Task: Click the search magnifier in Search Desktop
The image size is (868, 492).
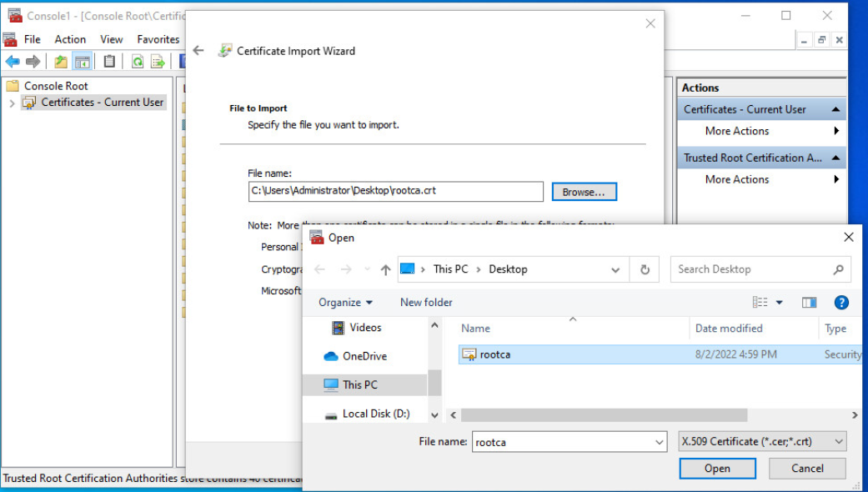Action: (839, 269)
